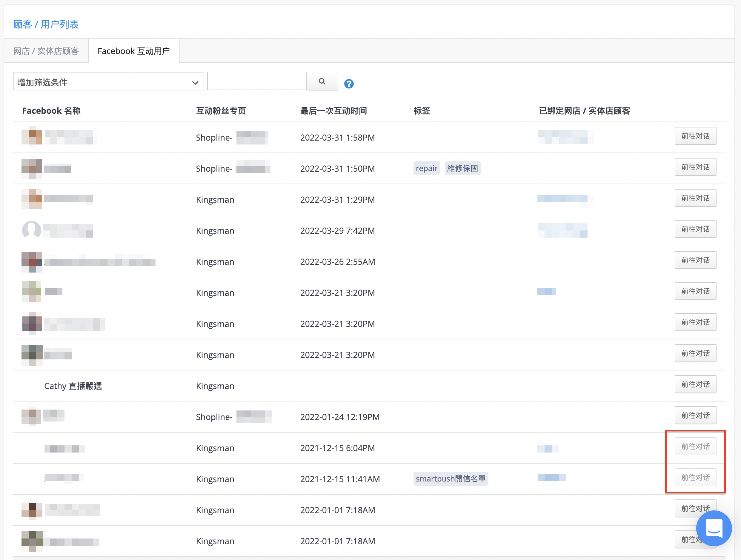The width and height of the screenshot is (741, 560).
Task: Switch to 网店 / 实体店顾客 tab
Action: coord(46,51)
